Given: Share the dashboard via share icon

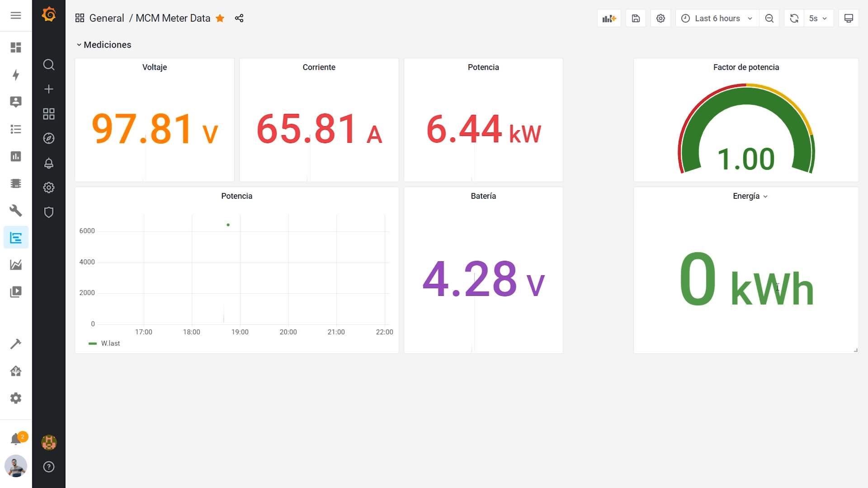Looking at the screenshot, I should (x=239, y=18).
